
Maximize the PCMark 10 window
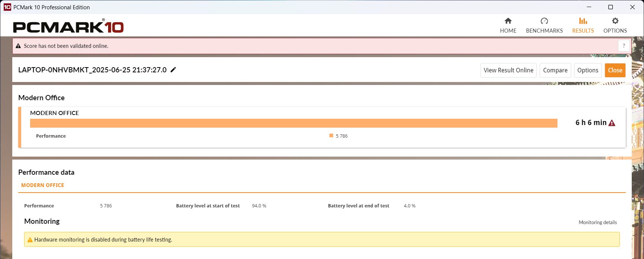611,7
